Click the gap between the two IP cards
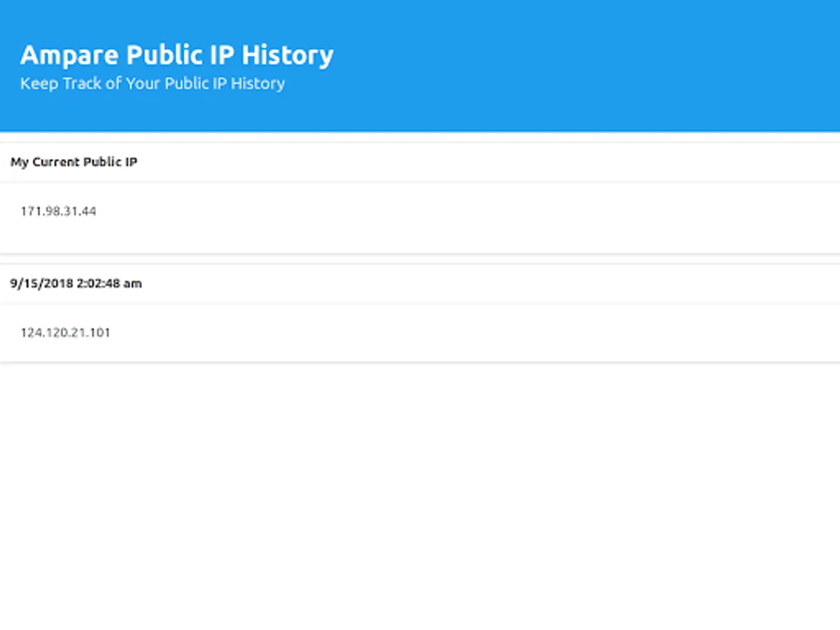 (x=420, y=259)
